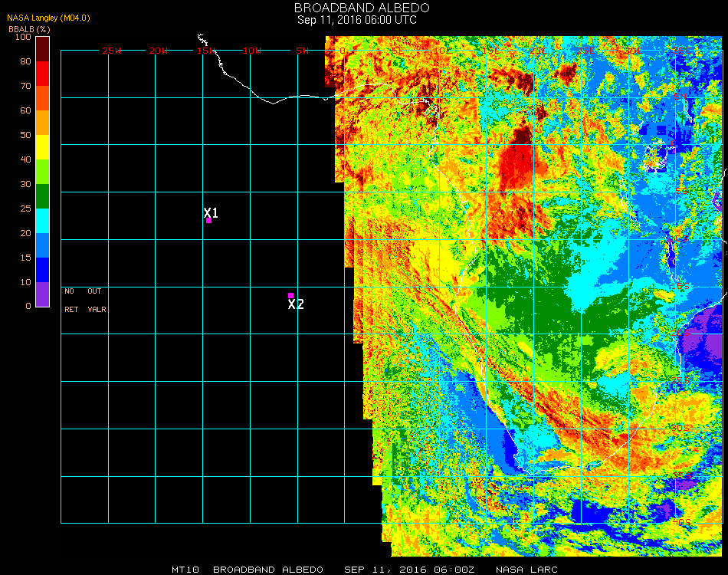
Task: Click the purple 0-10 color bar segment
Action: pos(43,294)
